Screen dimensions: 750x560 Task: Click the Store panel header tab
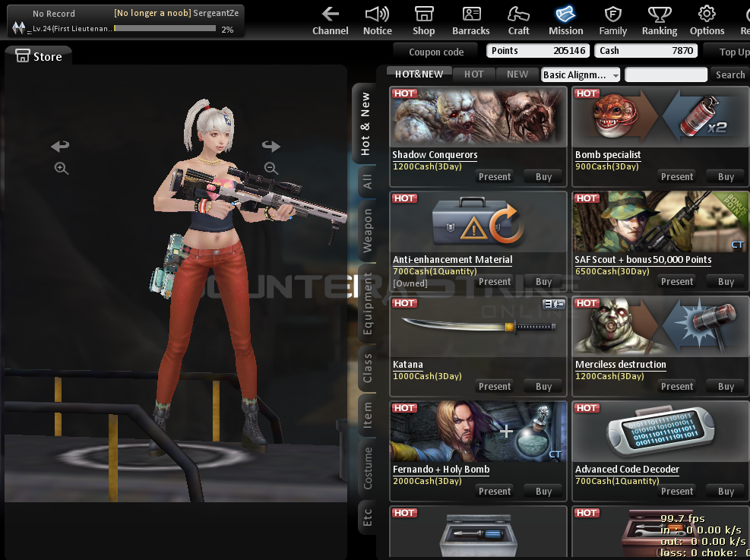pos(39,56)
